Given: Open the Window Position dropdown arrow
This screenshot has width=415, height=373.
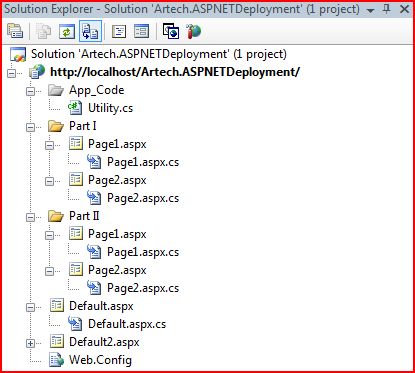Looking at the screenshot, I should click(x=370, y=10).
